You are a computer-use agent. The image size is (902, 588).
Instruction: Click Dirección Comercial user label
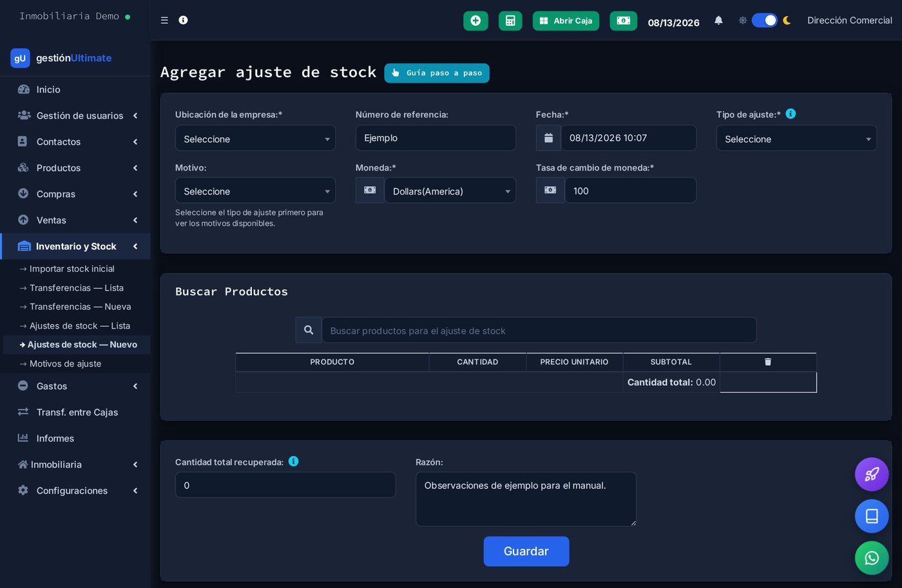coord(849,20)
